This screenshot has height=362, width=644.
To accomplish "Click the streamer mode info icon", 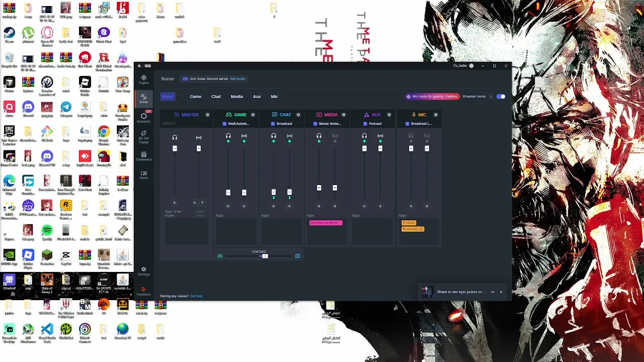I will click(x=491, y=97).
